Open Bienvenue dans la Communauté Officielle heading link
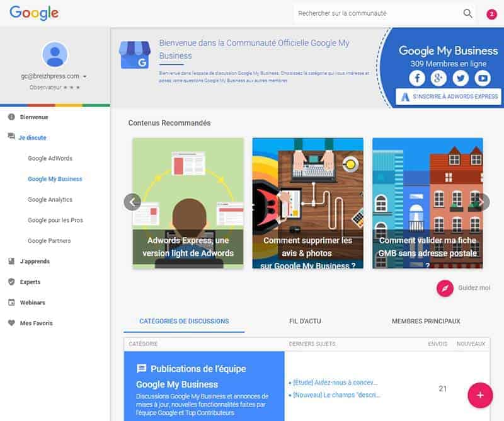Viewport: 504px width, 421px height. pos(255,49)
